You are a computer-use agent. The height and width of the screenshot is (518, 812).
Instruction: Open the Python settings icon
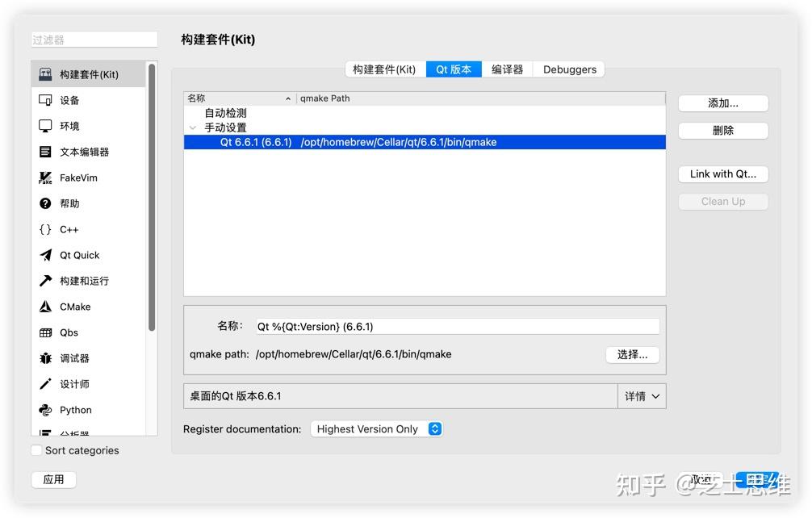pyautogui.click(x=45, y=410)
